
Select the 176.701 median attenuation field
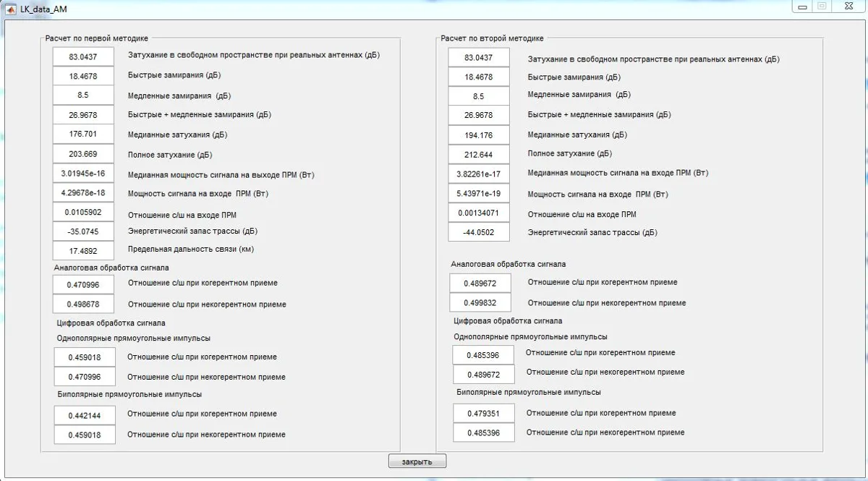[83, 134]
